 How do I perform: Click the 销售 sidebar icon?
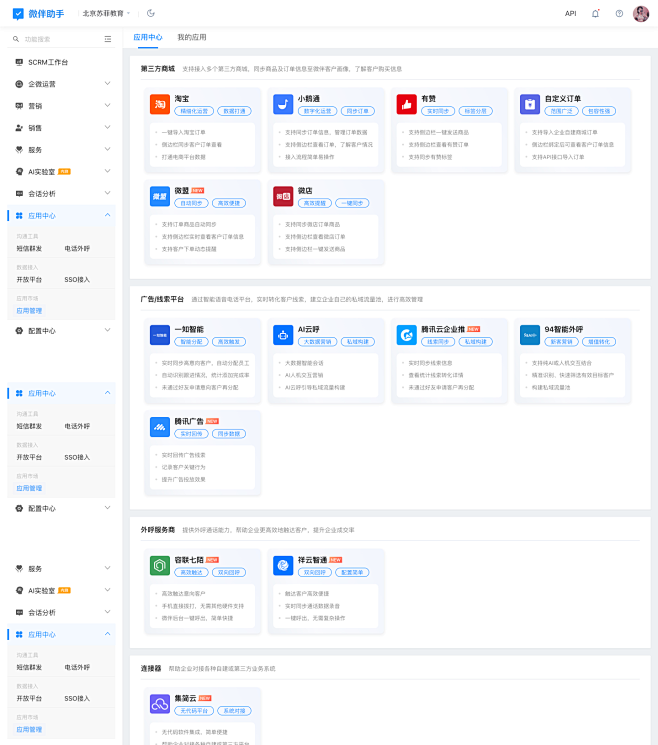click(19, 128)
